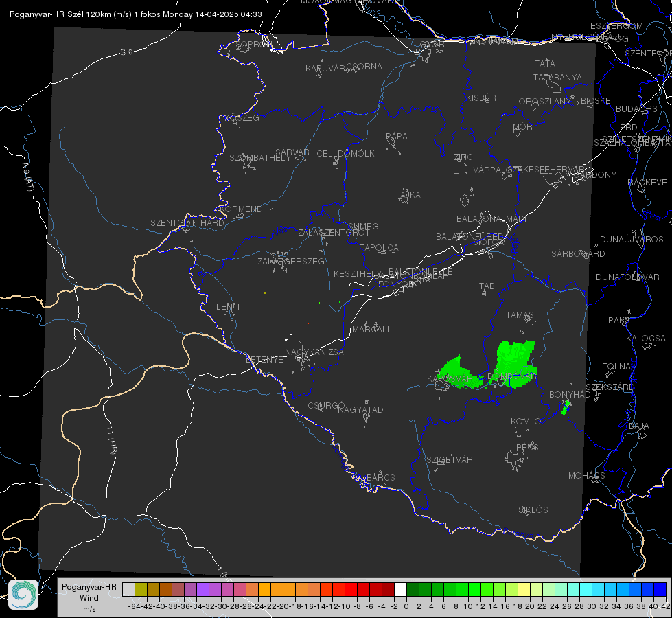
Task: Click the small green echo near Bonyhád
Action: (566, 407)
